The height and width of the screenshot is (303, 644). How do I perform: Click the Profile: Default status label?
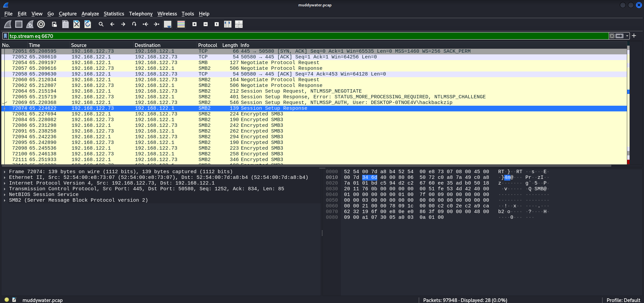point(623,300)
